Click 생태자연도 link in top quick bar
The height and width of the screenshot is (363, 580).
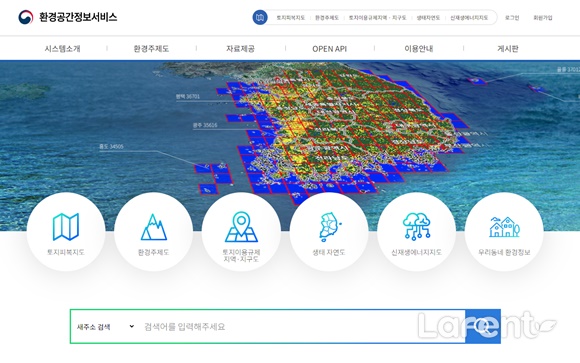pos(428,18)
